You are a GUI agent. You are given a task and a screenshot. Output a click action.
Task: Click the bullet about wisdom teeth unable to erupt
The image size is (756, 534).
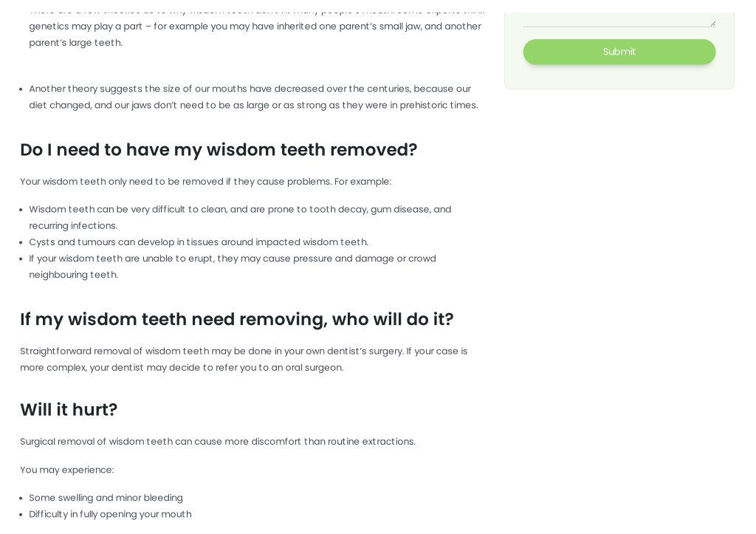click(x=233, y=267)
